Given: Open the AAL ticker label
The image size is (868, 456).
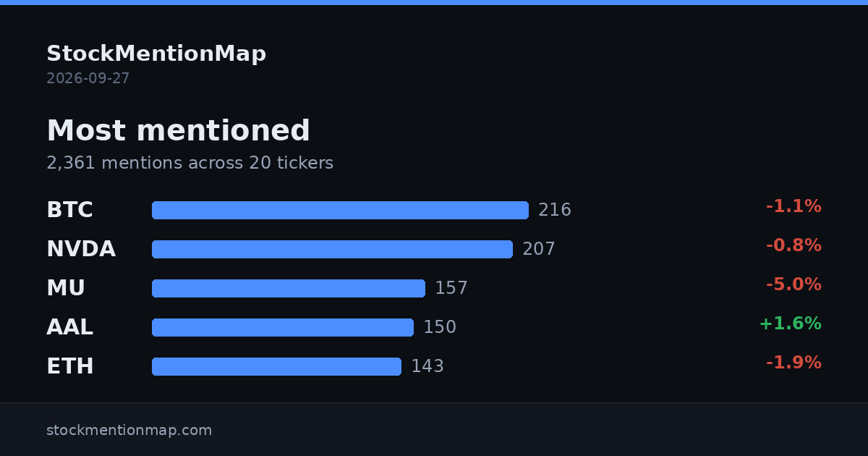Looking at the screenshot, I should (69, 327).
